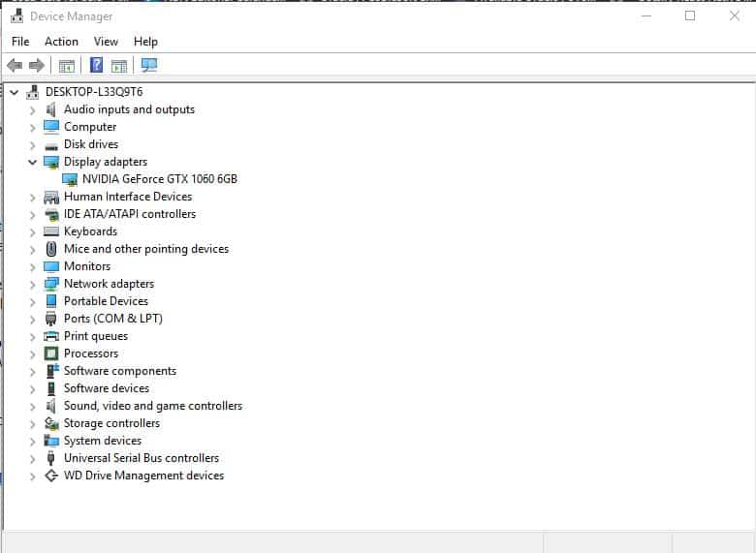Click the Human Interface Devices icon
Image resolution: width=756 pixels, height=553 pixels.
click(x=51, y=197)
